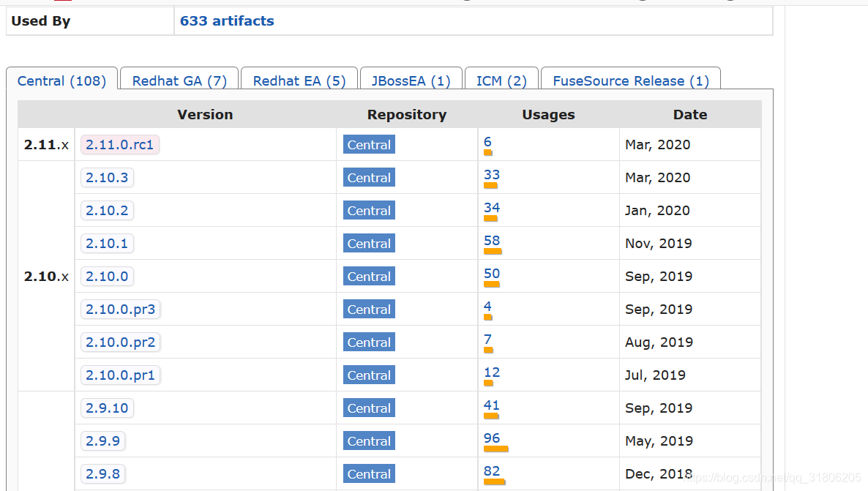
Task: Click the Version column header
Action: (205, 115)
